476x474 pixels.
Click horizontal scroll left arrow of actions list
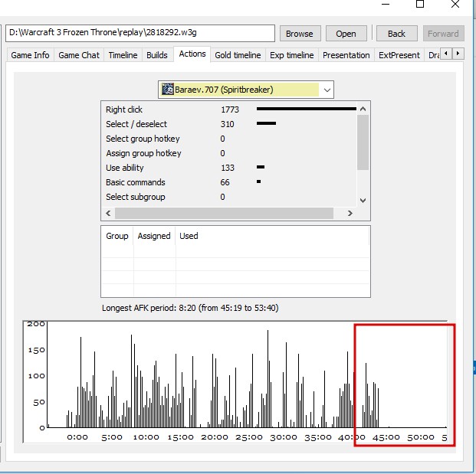click(x=108, y=213)
